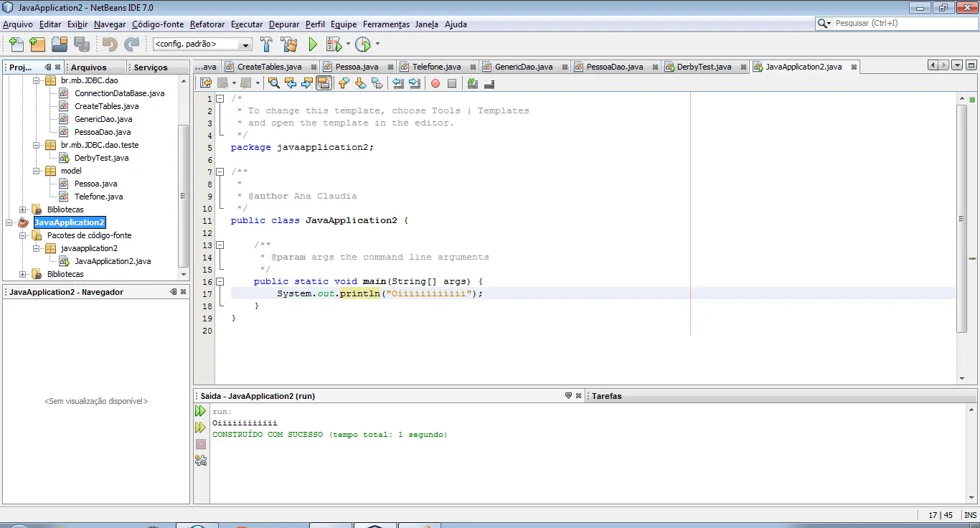This screenshot has width=980, height=528.
Task: Click the editor's Find Selection magnifier icon
Action: (x=273, y=83)
